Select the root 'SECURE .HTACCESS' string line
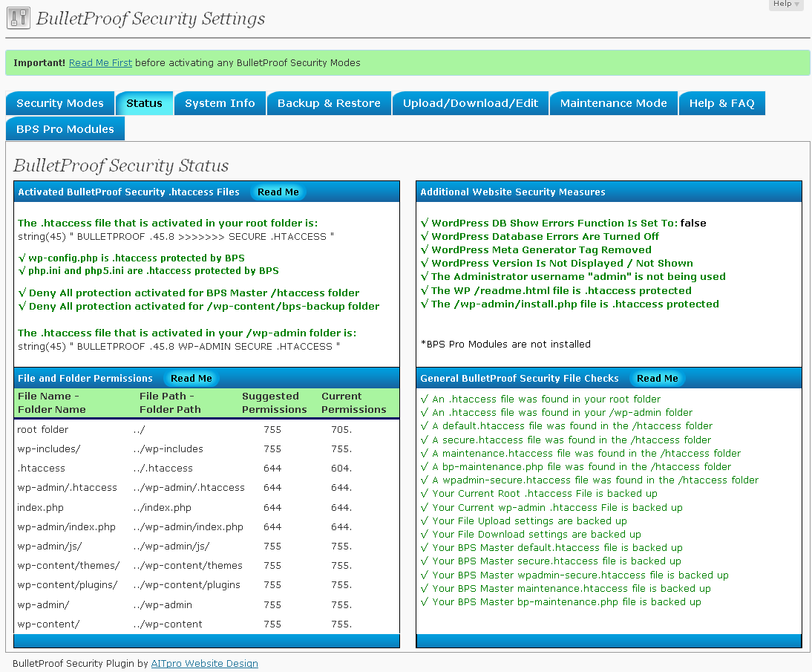The height and width of the screenshot is (672, 812). [x=176, y=236]
